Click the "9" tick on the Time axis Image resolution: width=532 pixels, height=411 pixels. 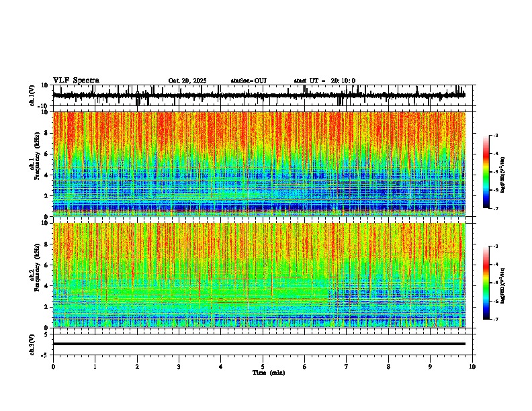(430, 367)
